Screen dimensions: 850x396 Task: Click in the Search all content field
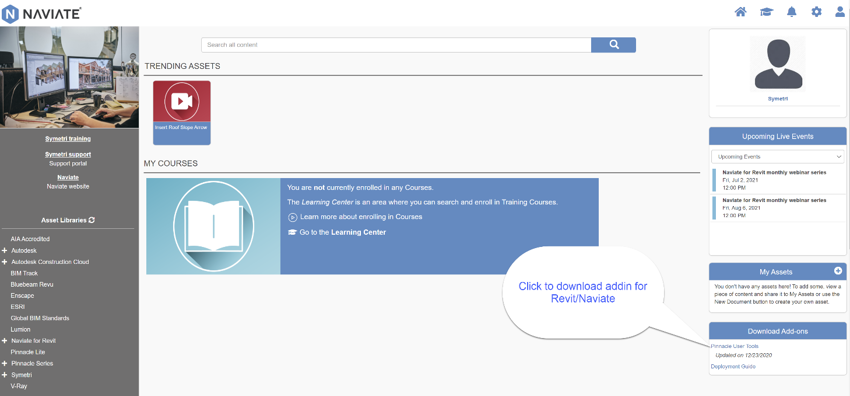point(396,45)
